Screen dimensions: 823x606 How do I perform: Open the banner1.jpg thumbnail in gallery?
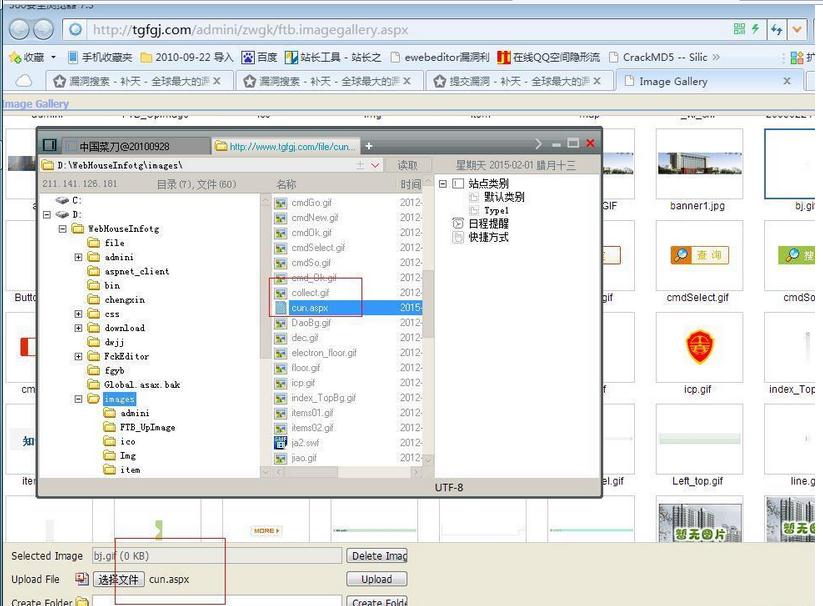click(x=699, y=163)
